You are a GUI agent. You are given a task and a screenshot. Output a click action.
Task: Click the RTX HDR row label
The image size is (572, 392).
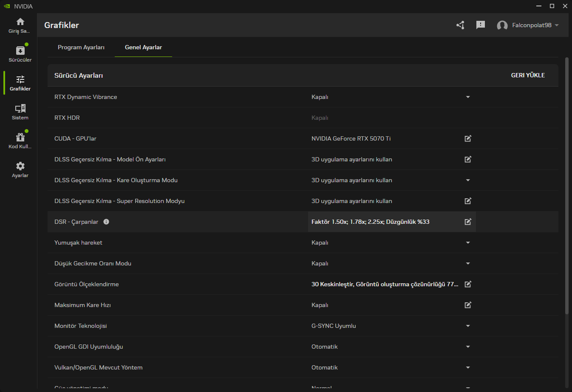click(x=67, y=118)
